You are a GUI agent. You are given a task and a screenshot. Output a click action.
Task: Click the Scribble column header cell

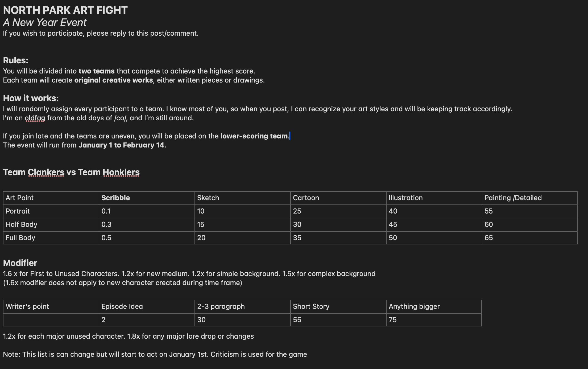(115, 198)
